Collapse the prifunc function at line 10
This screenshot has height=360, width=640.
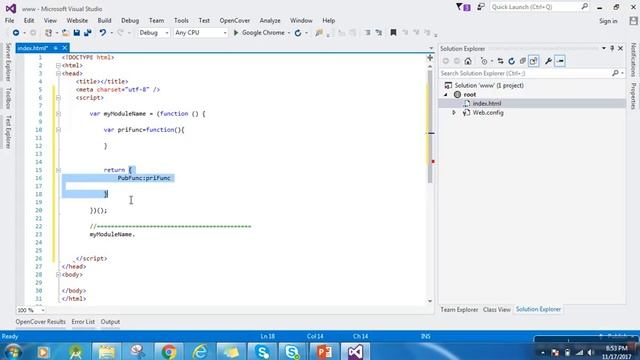coord(58,130)
